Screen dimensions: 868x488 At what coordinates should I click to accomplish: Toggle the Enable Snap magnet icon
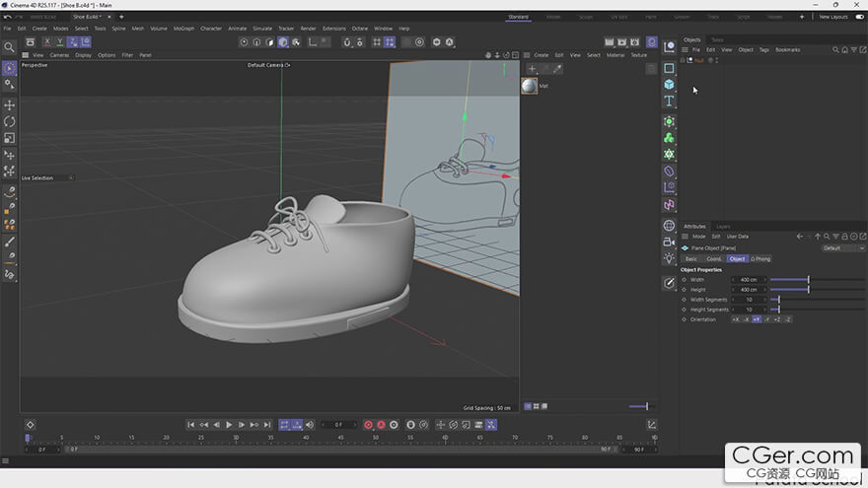pyautogui.click(x=347, y=42)
